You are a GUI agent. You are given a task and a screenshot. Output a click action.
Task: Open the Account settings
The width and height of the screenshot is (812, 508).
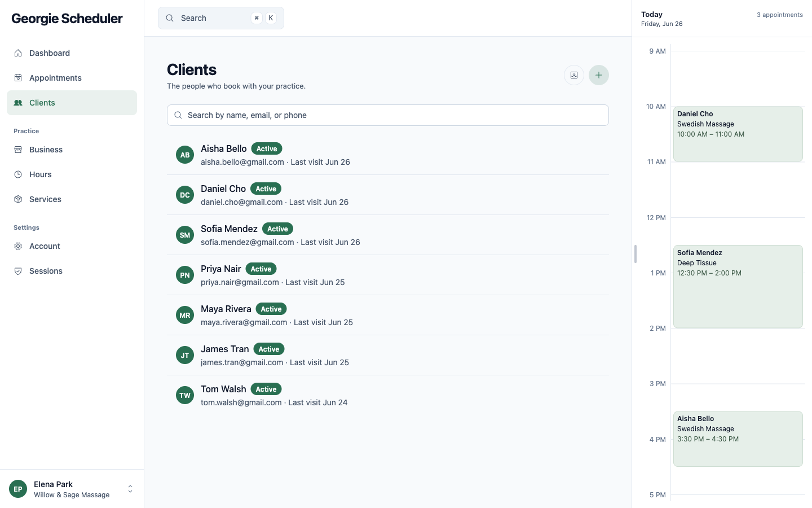(x=72, y=246)
